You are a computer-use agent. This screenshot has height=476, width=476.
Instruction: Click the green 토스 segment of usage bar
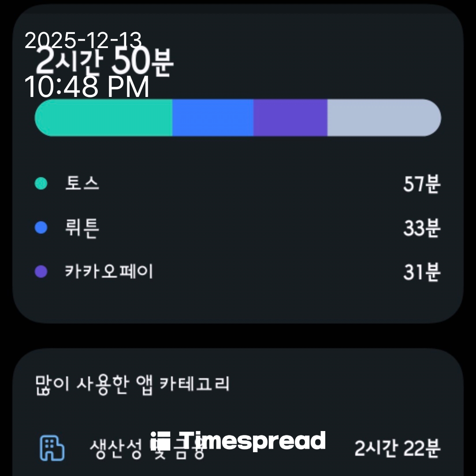click(x=104, y=118)
